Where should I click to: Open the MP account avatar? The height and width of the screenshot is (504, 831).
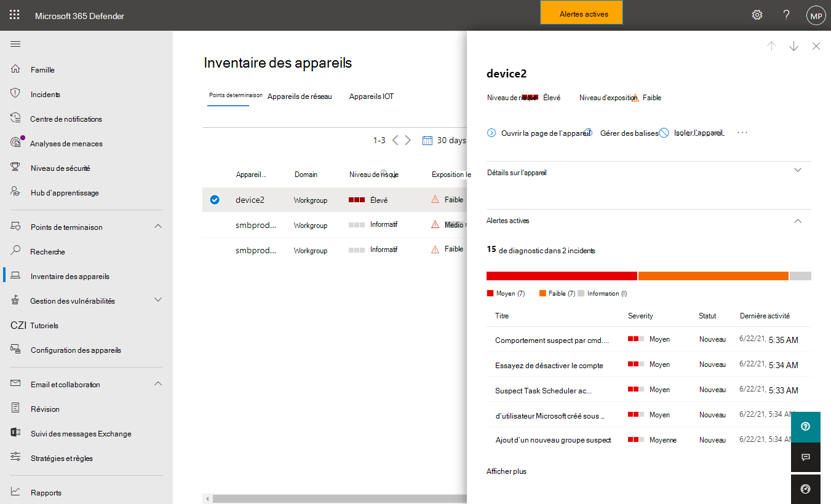pyautogui.click(x=816, y=16)
